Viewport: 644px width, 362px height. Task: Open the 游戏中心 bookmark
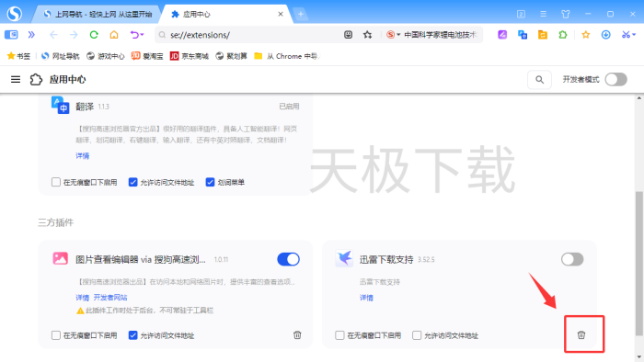(x=106, y=56)
